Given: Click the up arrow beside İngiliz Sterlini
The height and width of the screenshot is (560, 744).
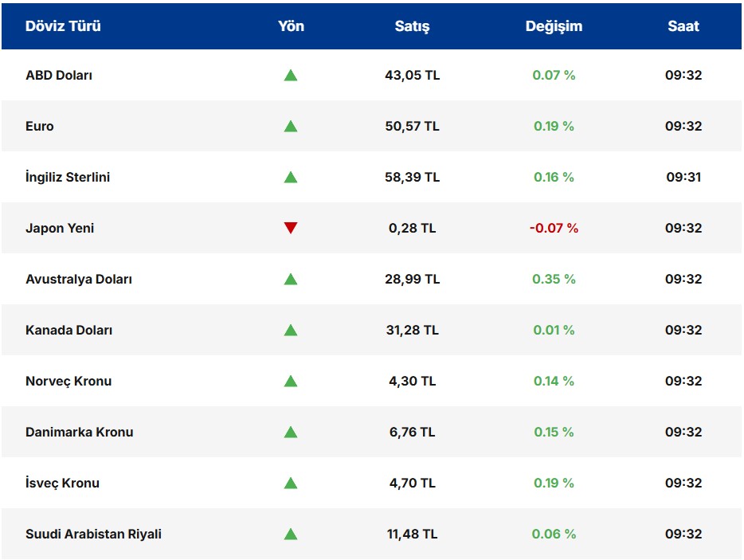Looking at the screenshot, I should [x=291, y=178].
